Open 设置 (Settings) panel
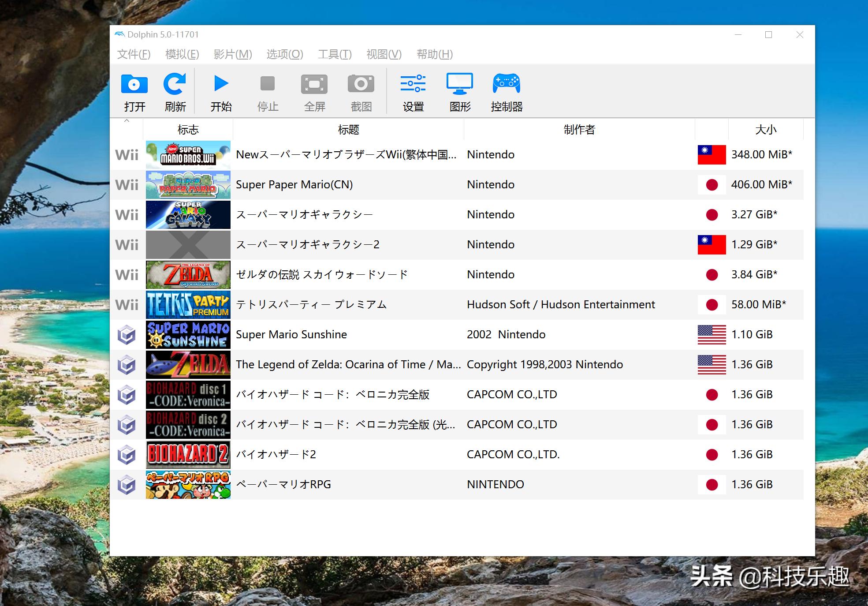Viewport: 868px width, 606px height. (x=414, y=90)
